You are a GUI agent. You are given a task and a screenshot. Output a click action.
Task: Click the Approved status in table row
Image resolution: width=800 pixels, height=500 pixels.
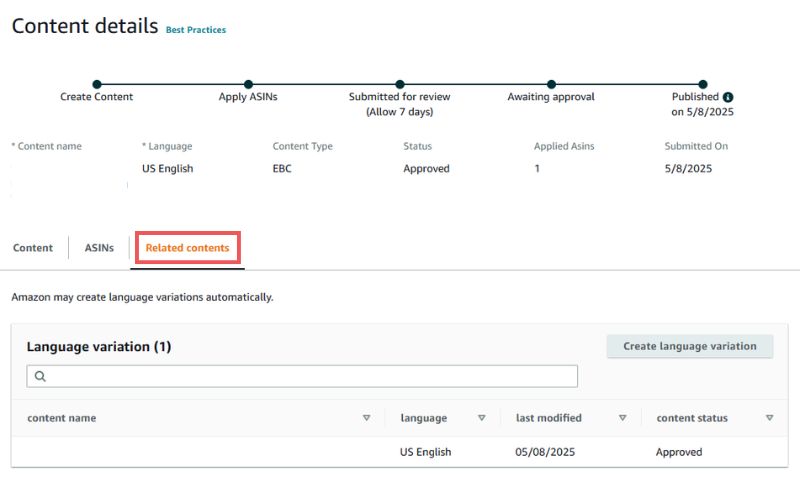(x=679, y=452)
